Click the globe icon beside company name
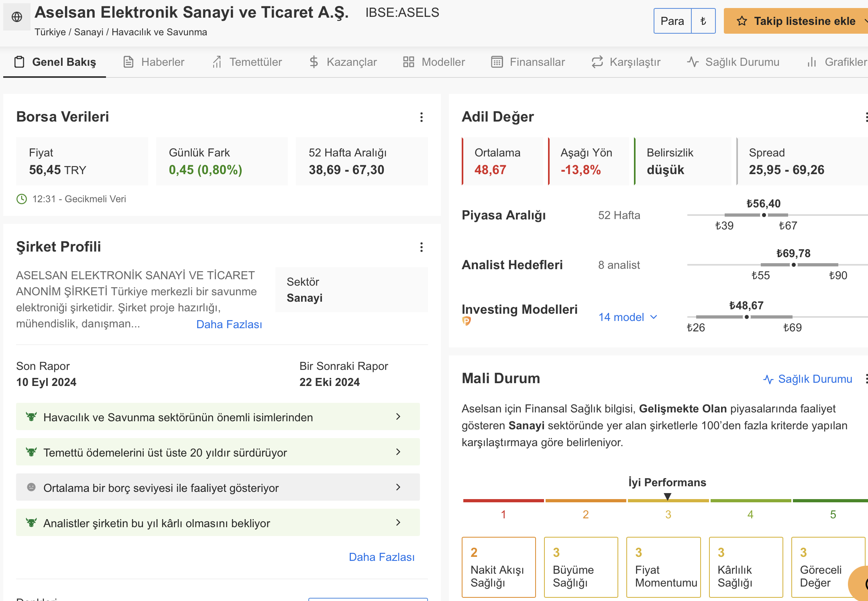 17,17
